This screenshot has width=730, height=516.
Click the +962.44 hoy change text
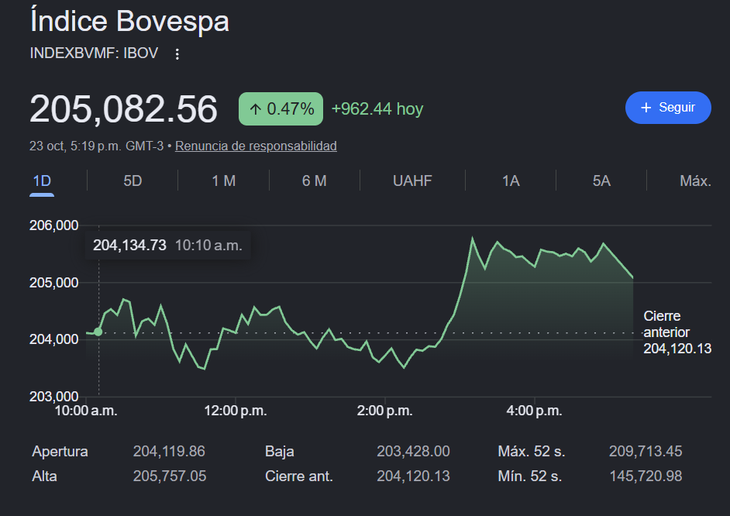click(x=377, y=109)
